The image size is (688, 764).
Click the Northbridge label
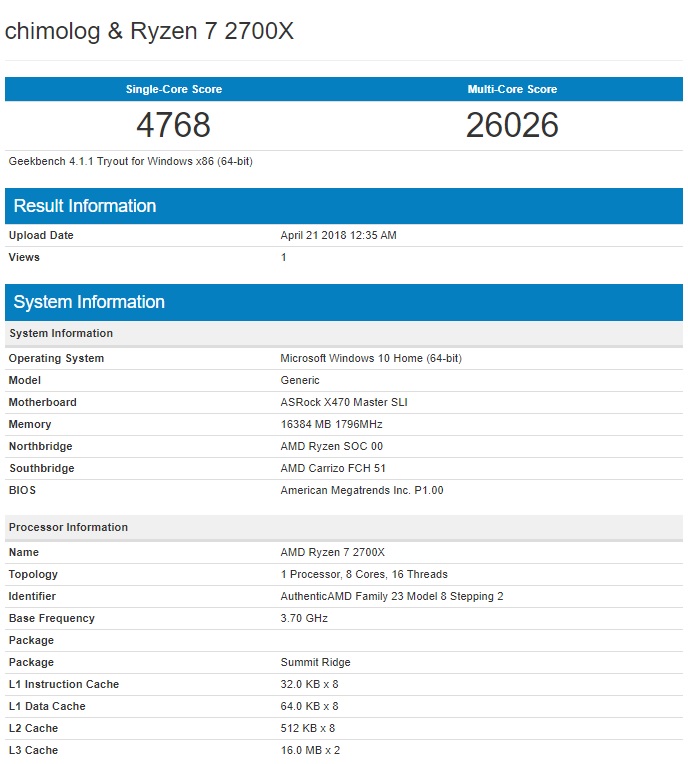(40, 446)
